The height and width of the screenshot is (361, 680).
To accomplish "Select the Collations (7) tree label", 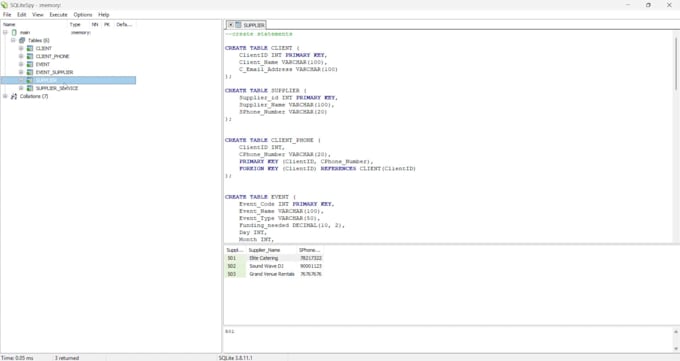I will coord(34,96).
